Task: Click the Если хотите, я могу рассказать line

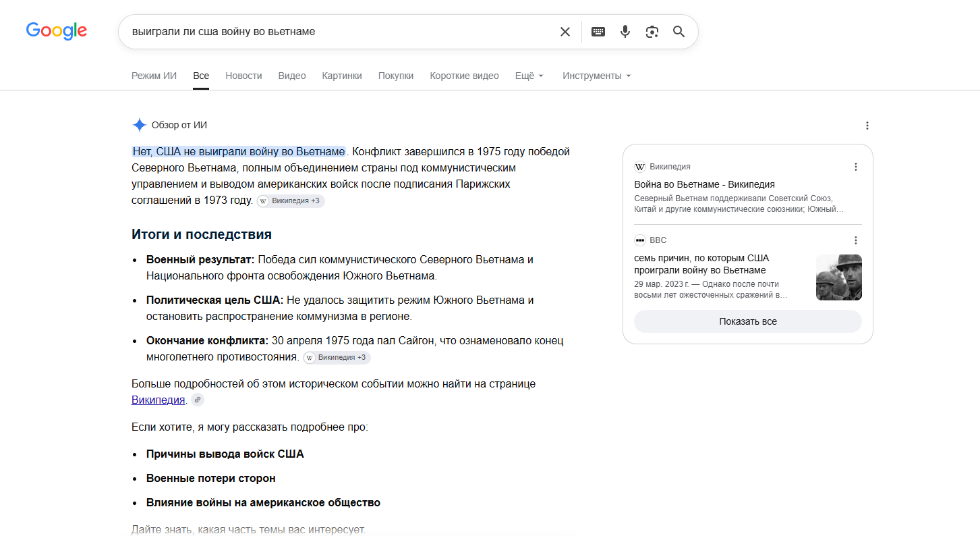Action: click(250, 427)
